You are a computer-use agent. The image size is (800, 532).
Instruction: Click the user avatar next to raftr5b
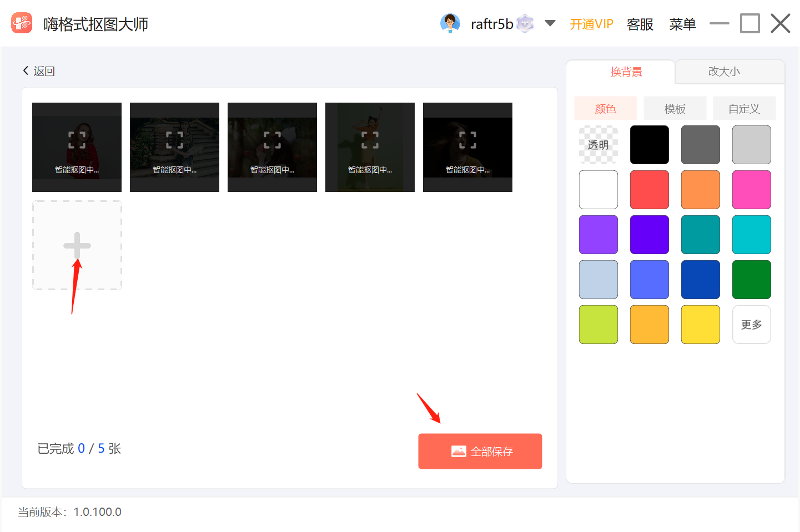coord(450,23)
